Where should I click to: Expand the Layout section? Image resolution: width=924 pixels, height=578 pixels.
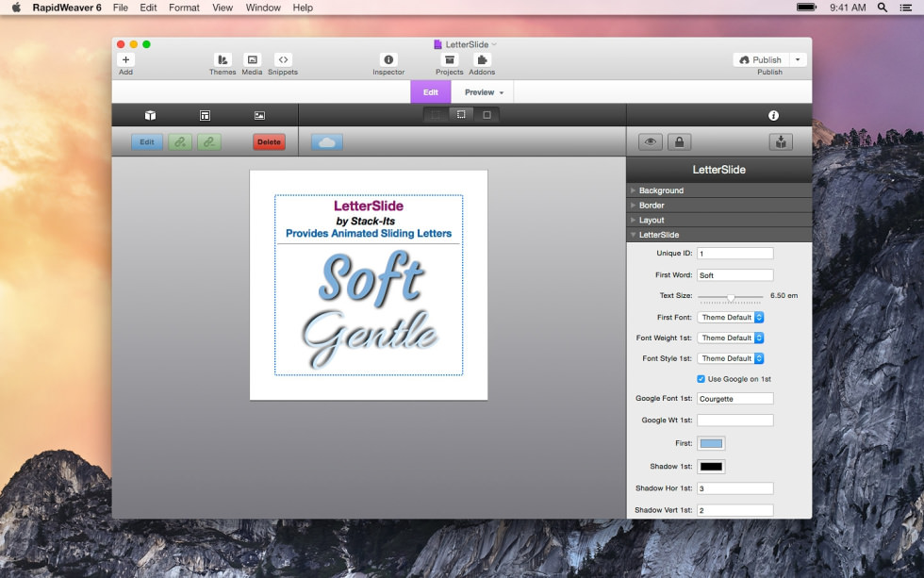(718, 220)
